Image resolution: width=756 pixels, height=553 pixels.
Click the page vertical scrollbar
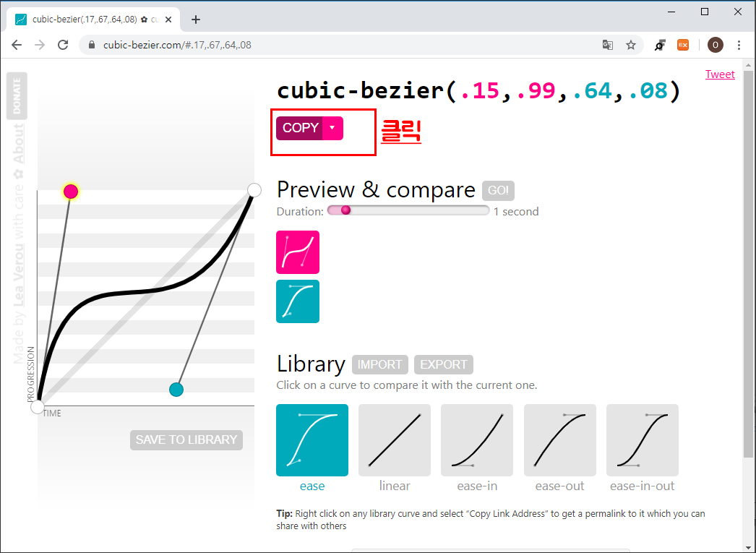click(748, 265)
